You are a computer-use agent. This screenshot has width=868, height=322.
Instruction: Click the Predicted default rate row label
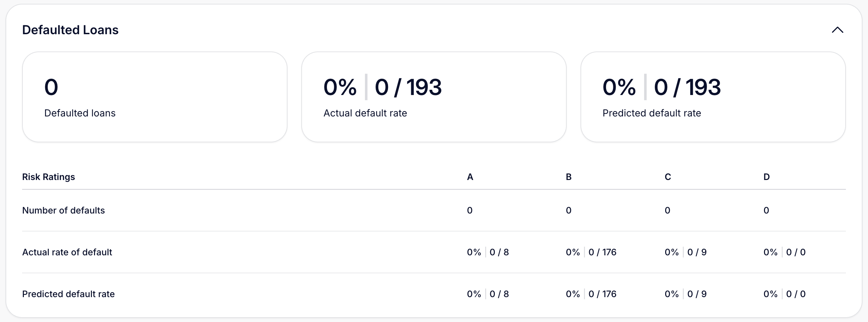(68, 294)
